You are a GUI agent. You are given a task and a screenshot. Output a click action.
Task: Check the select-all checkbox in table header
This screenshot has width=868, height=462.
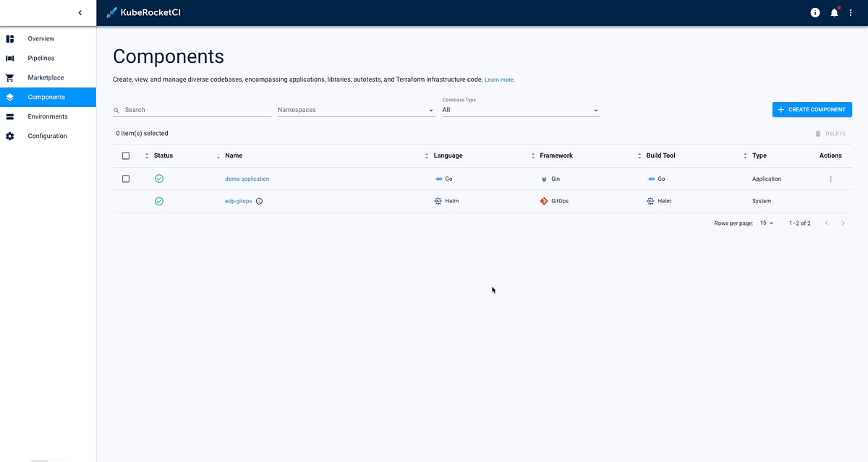click(126, 155)
